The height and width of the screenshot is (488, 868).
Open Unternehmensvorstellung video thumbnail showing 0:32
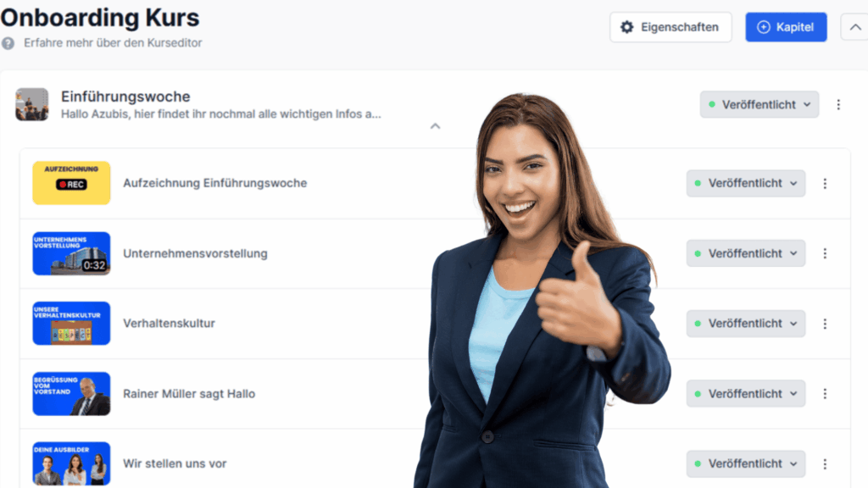(x=71, y=253)
